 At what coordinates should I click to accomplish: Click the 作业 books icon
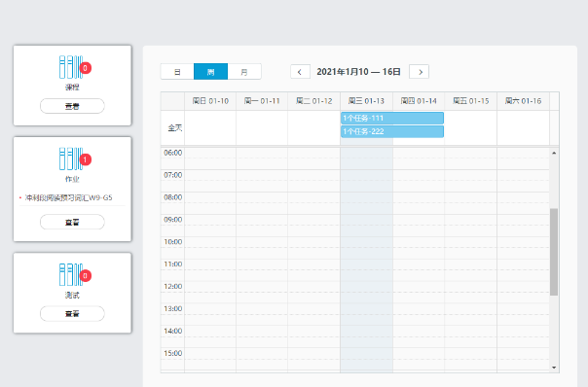71,158
